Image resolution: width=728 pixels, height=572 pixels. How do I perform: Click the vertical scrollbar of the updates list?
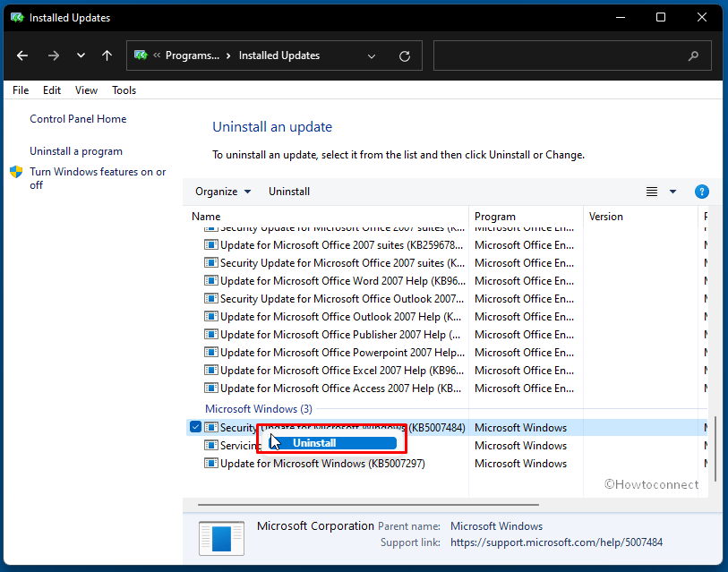point(715,448)
